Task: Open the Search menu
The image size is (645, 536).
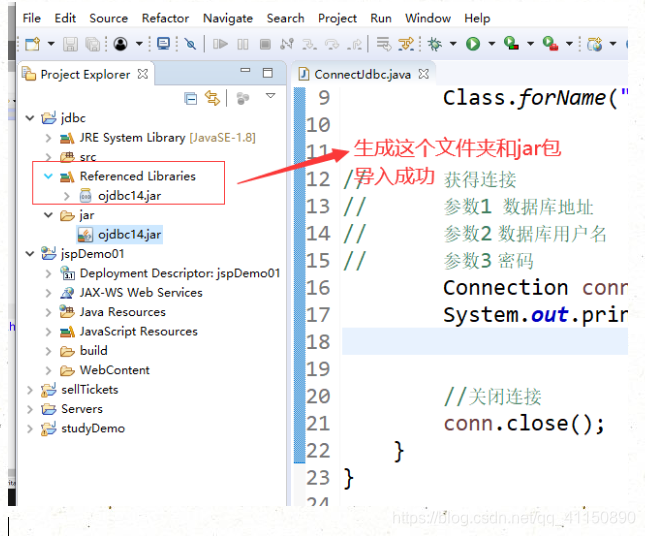Action: (285, 18)
